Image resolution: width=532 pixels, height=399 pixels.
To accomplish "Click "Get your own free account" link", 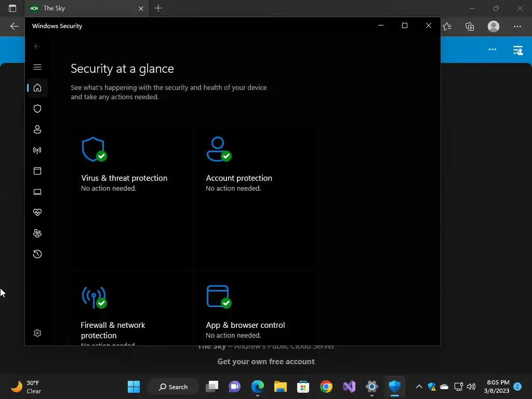I will pos(266,362).
